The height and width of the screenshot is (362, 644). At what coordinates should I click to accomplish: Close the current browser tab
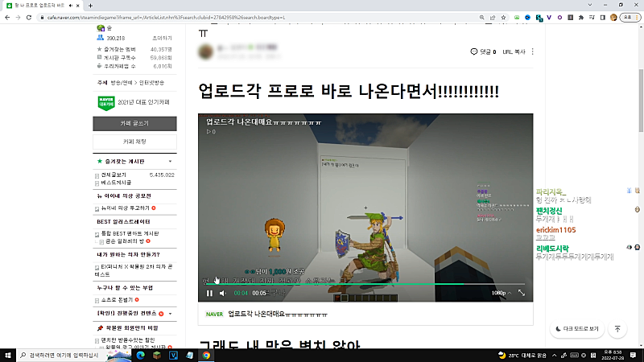77,6
